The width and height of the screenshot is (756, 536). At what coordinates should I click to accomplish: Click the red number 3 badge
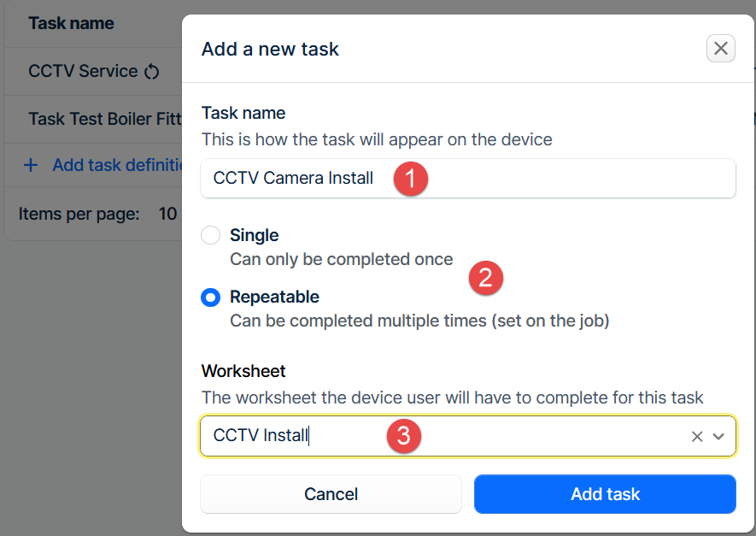pyautogui.click(x=404, y=436)
